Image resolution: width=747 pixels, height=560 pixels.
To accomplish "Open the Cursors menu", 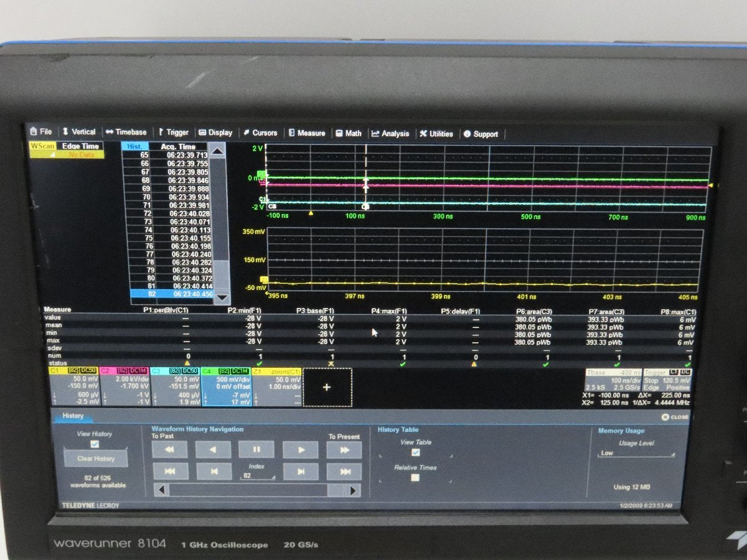I will pos(260,133).
